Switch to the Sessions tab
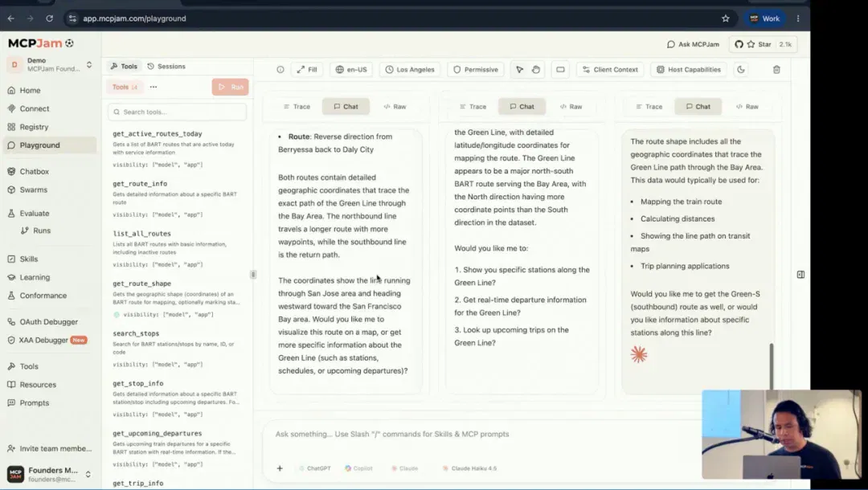The height and width of the screenshot is (490, 868). point(166,67)
